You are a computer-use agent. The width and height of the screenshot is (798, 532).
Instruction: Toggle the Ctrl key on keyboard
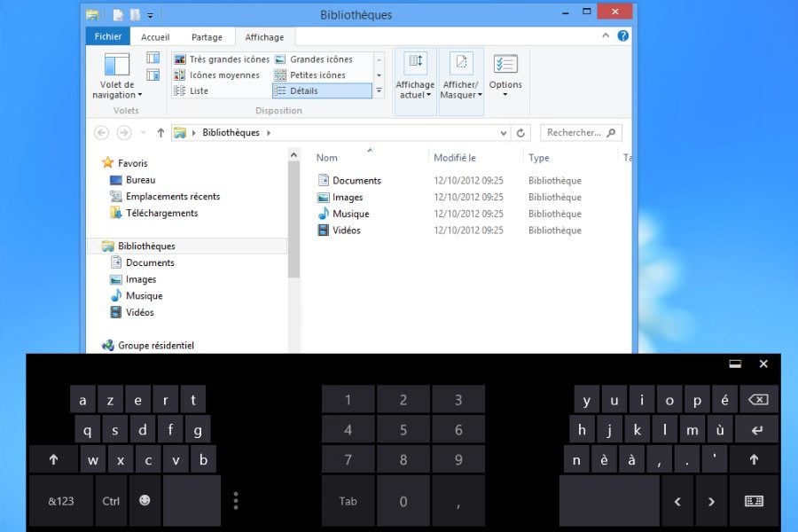click(111, 501)
